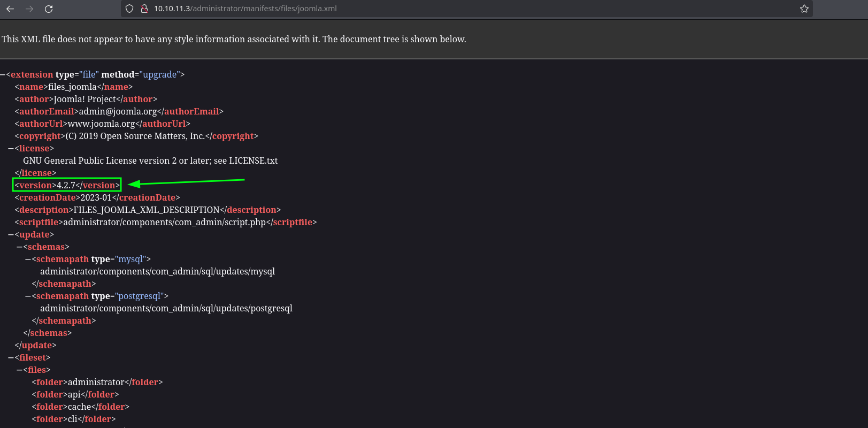Collapse the schemas node
This screenshot has width=868, height=428.
20,247
